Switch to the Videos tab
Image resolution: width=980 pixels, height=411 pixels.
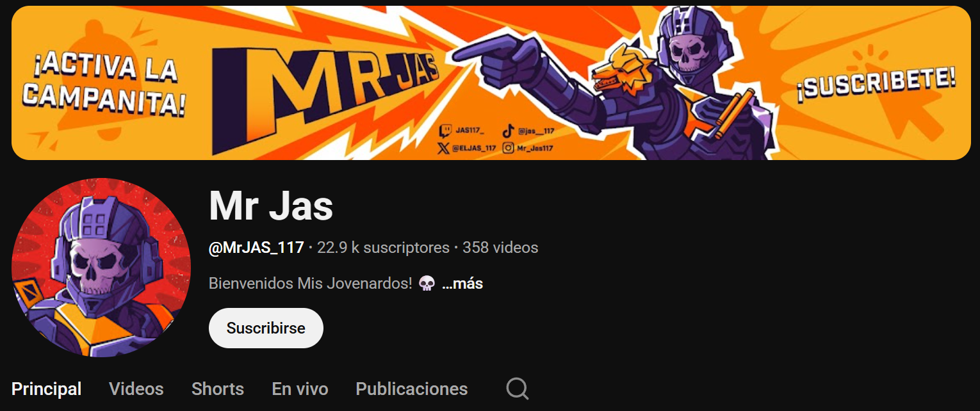pyautogui.click(x=136, y=389)
